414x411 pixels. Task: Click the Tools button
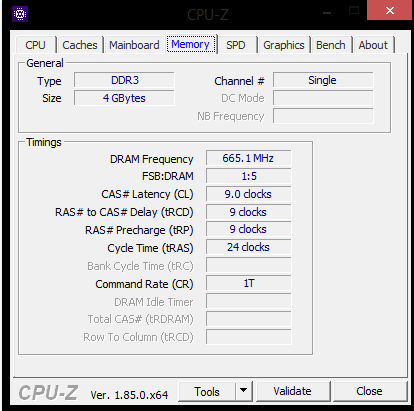tap(207, 391)
